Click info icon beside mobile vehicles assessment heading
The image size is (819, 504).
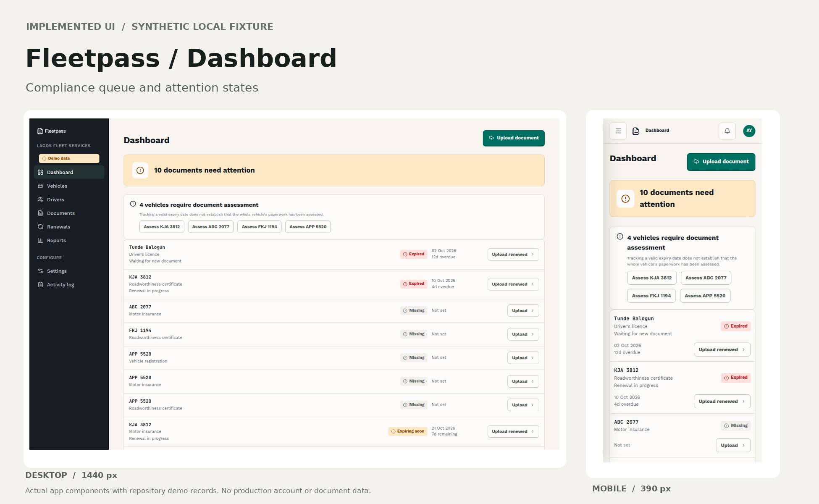620,237
